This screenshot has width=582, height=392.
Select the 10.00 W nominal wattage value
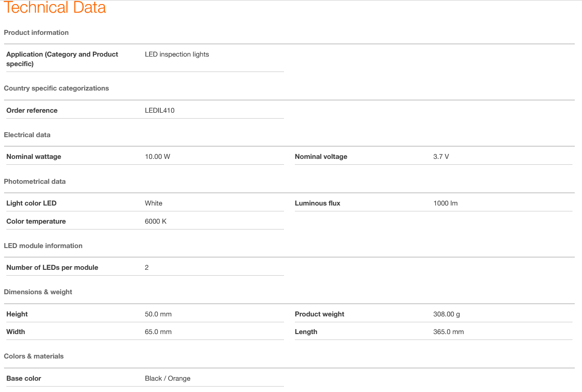click(158, 157)
